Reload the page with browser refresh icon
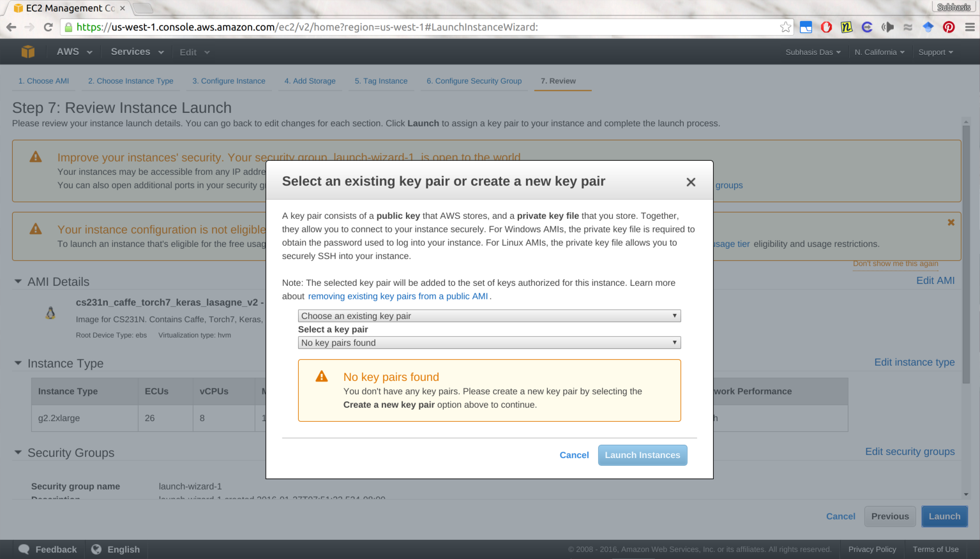This screenshot has width=980, height=559. click(x=48, y=27)
